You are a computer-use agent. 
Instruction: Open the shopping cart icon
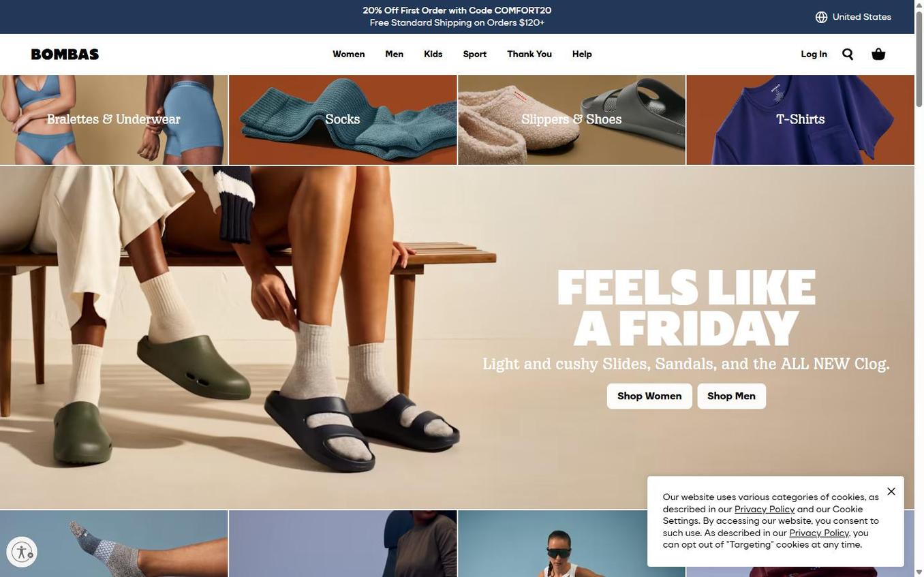coord(878,54)
